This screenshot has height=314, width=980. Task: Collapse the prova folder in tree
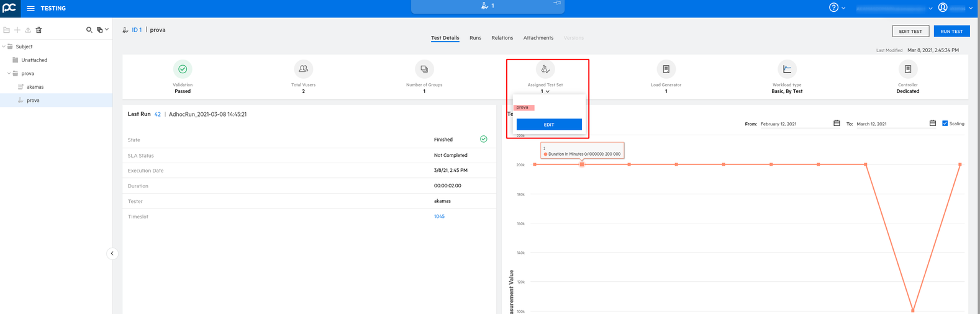coord(9,73)
